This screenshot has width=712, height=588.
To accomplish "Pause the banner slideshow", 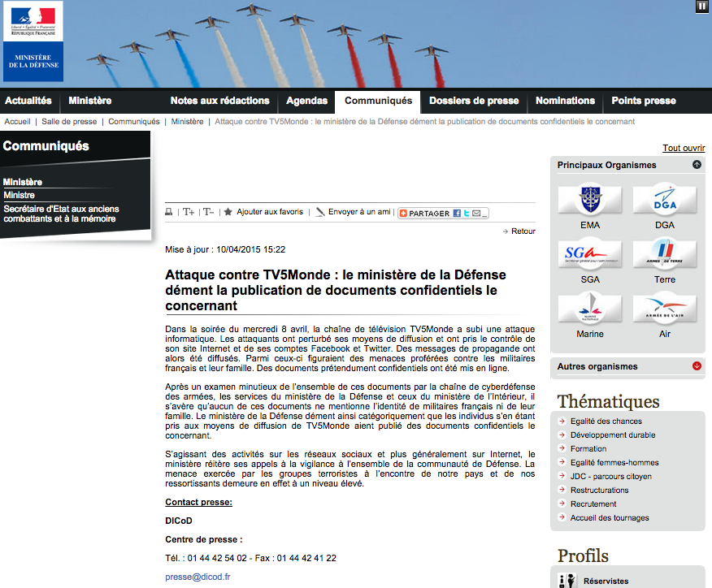I will [701, 6].
